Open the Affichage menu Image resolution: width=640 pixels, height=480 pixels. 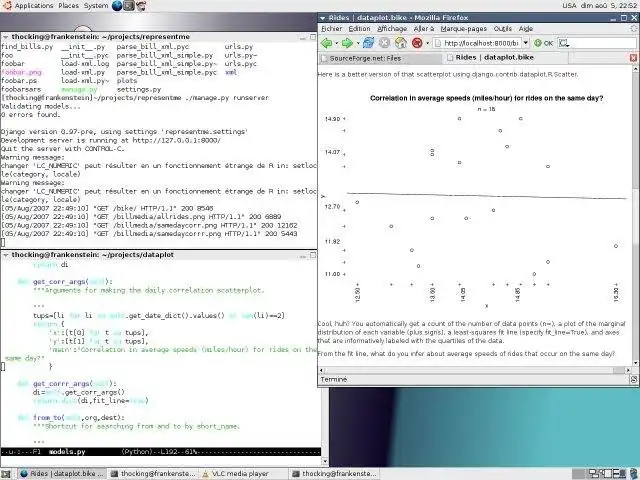click(392, 29)
